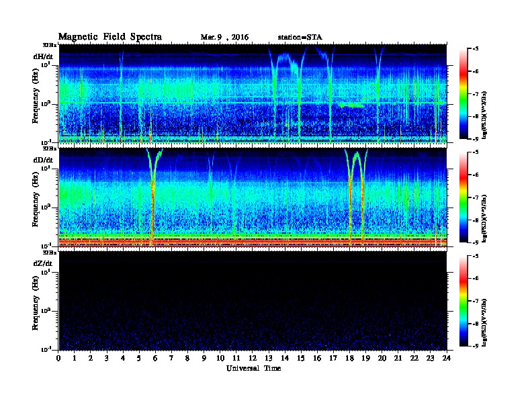Click hour '14' on the time axis
This screenshot has height=411, width=532.
(285, 358)
